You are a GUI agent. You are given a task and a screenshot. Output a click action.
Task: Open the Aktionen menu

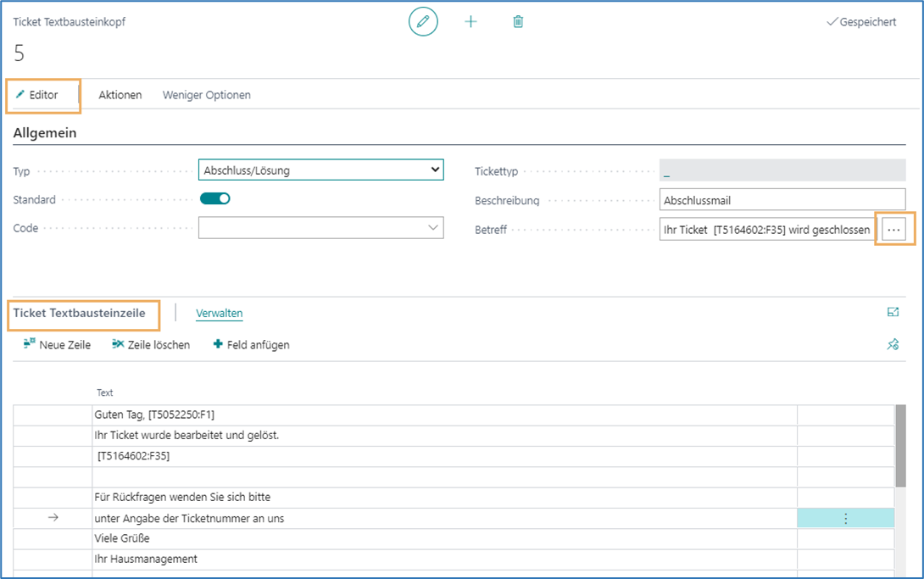pos(120,95)
